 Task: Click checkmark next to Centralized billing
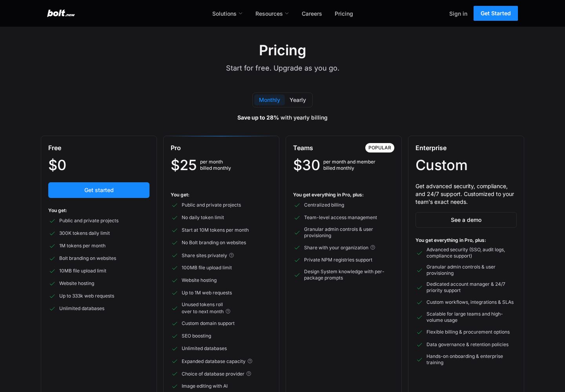pos(297,205)
